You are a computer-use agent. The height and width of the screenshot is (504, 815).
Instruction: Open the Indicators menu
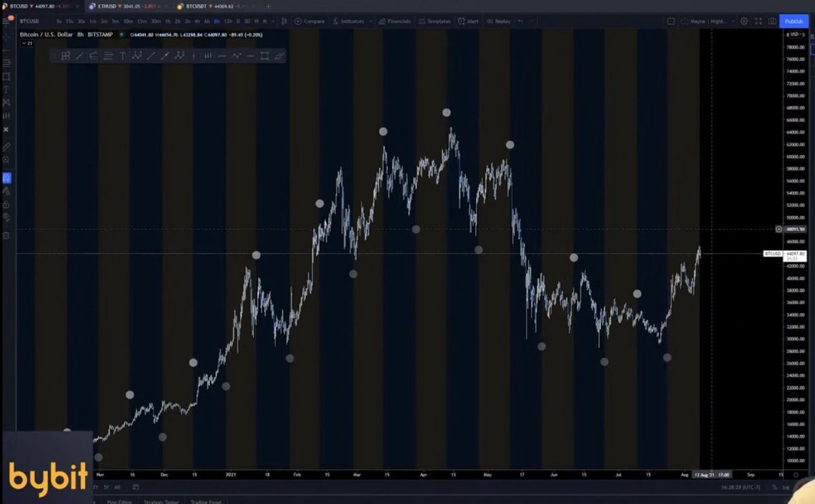pyautogui.click(x=347, y=21)
